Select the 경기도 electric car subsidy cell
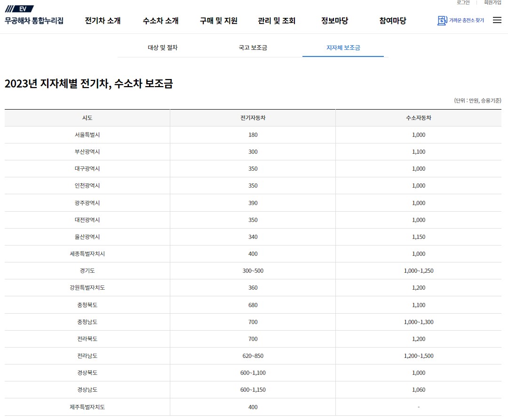The height and width of the screenshot is (420, 508). pos(253,270)
